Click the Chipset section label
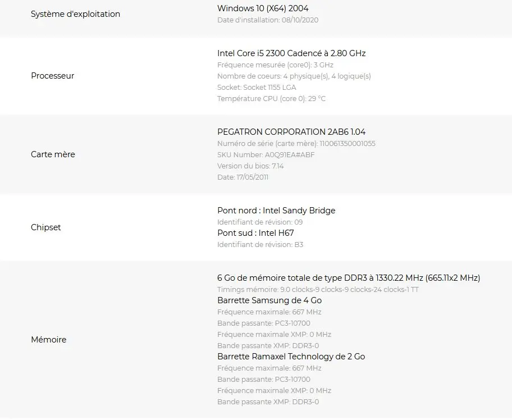 pos(45,227)
